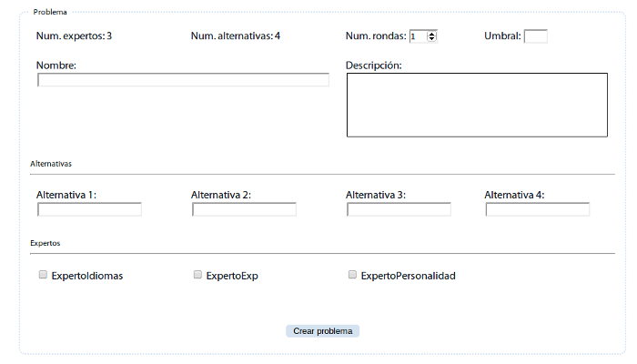
Task: Click the ExpertoIdiomas label text
Action: 87,276
